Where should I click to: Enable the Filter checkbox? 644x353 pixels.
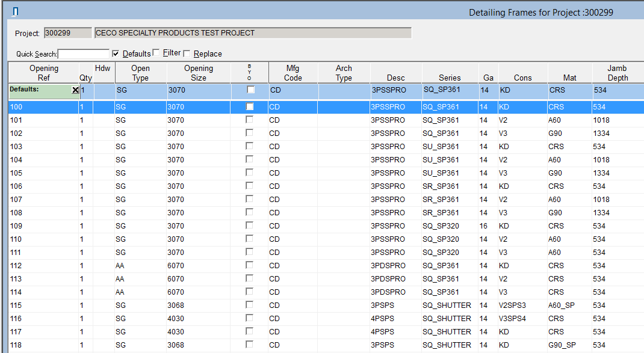click(156, 53)
